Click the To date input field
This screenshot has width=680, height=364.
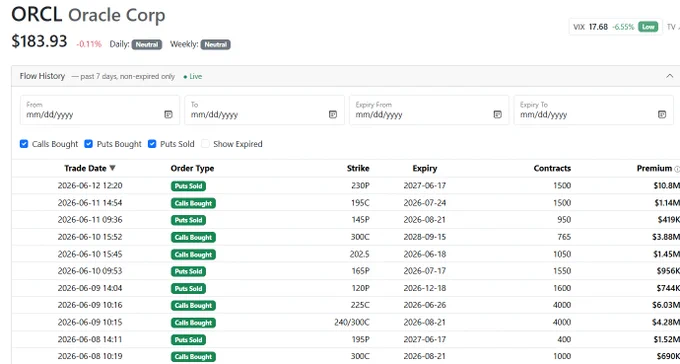265,110
